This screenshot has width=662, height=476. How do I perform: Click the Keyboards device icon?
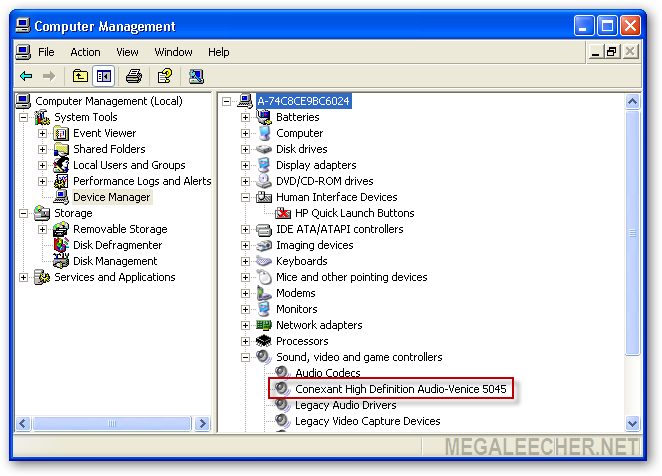click(264, 261)
